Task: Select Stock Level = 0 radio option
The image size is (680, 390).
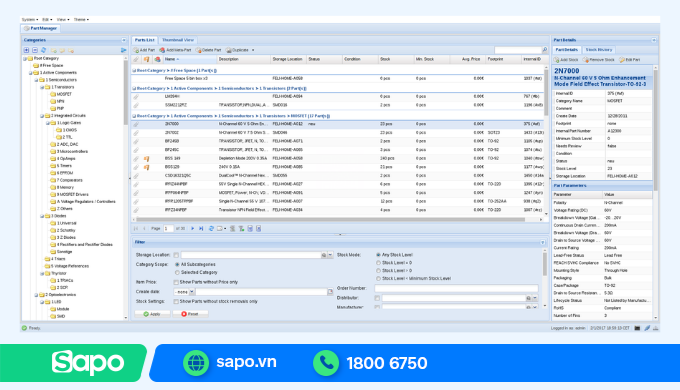Action: (378, 262)
